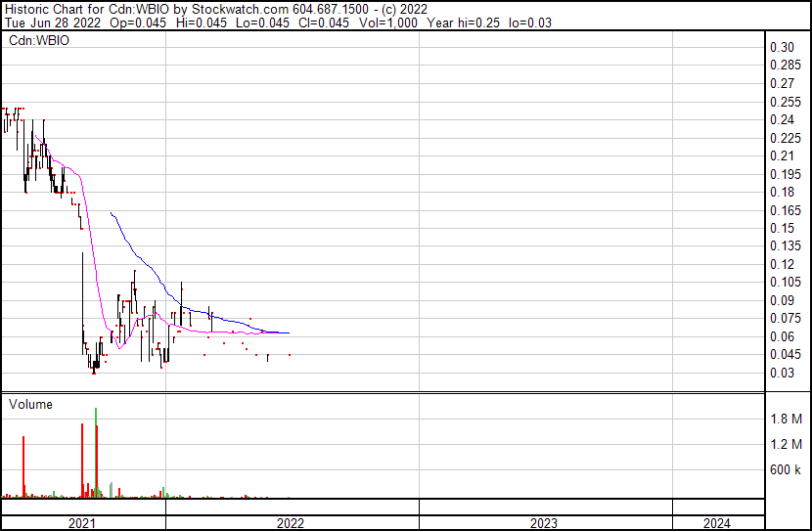812x531 pixels.
Task: Click the 2021 year label on timeline
Action: click(x=82, y=523)
